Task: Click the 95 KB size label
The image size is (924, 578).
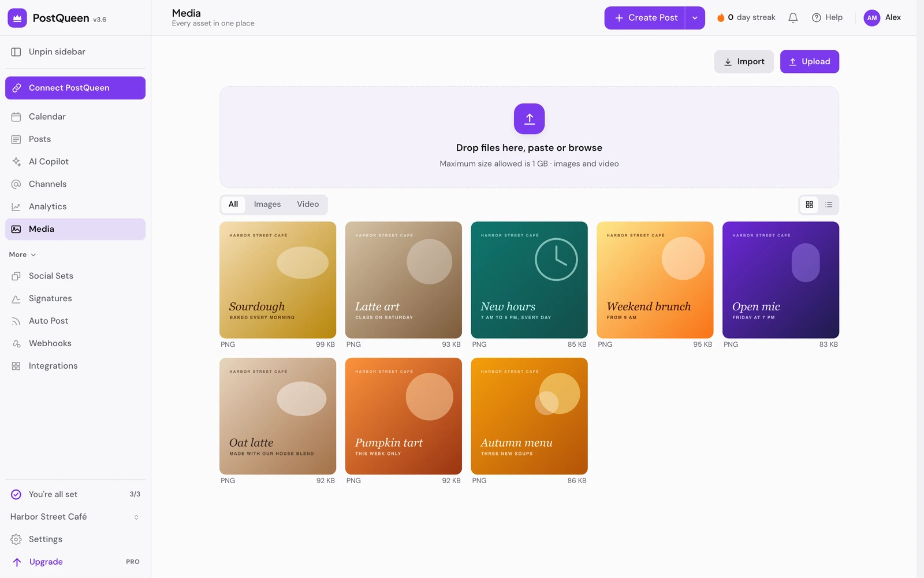Action: coord(703,344)
